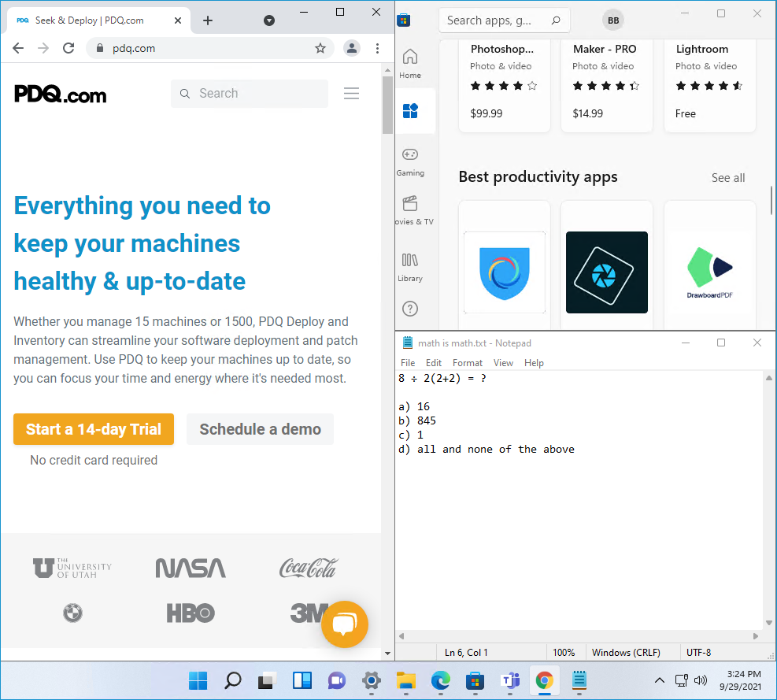777x700 pixels.
Task: Open a new Chrome tab
Action: pos(208,20)
